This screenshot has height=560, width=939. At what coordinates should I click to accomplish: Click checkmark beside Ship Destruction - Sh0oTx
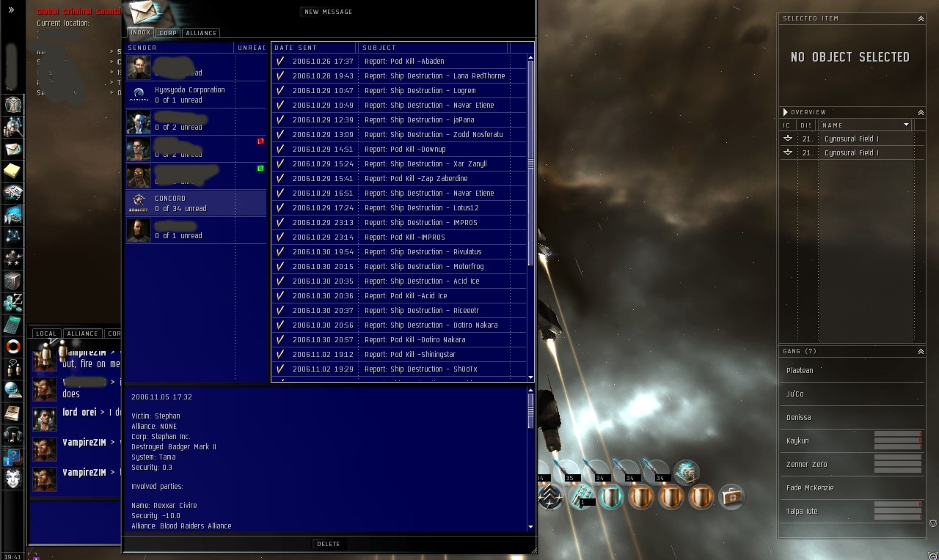pos(280,369)
